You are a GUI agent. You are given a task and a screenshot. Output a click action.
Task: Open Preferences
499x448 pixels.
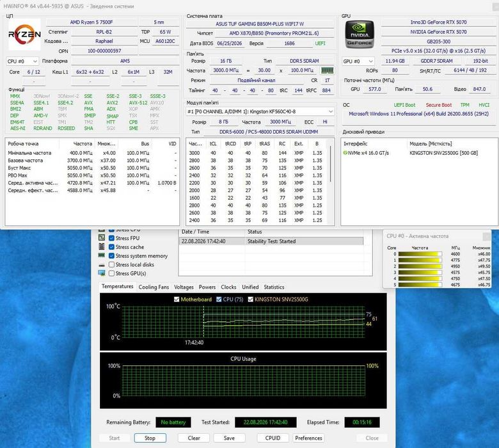tap(308, 438)
